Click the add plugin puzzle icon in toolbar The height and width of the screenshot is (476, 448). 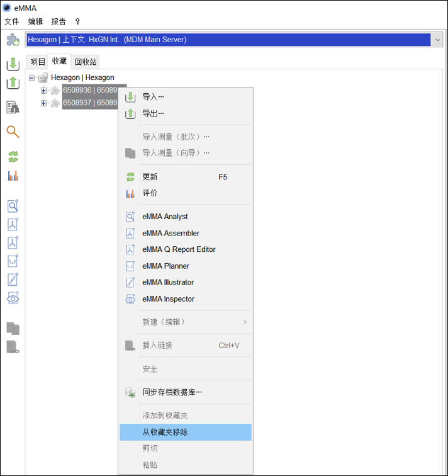(13, 40)
